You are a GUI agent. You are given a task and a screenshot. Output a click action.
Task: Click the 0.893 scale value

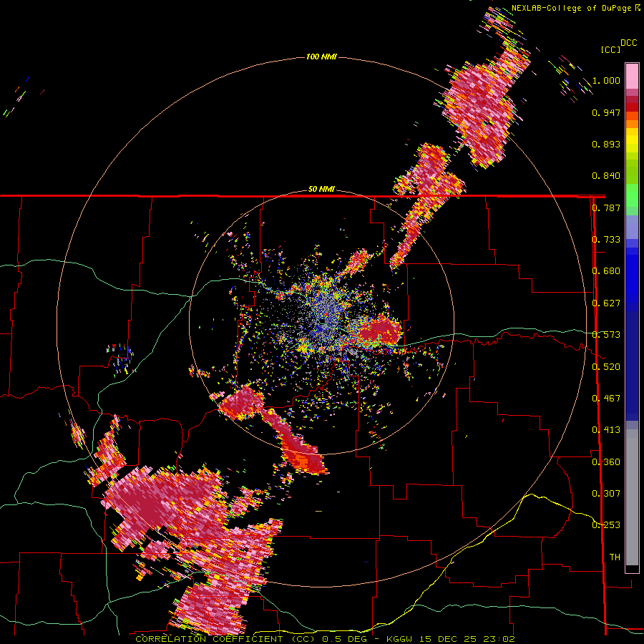606,144
